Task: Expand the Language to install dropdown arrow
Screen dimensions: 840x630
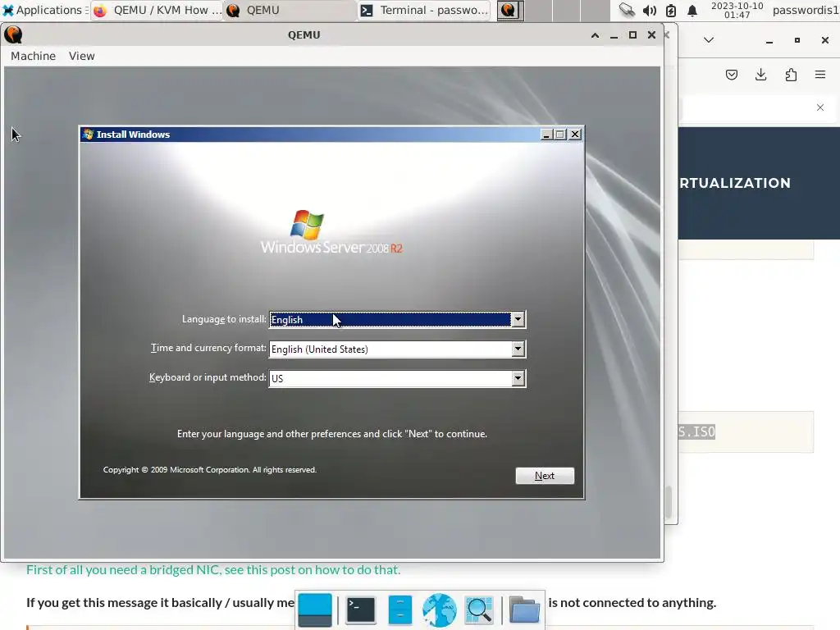Action: click(518, 319)
